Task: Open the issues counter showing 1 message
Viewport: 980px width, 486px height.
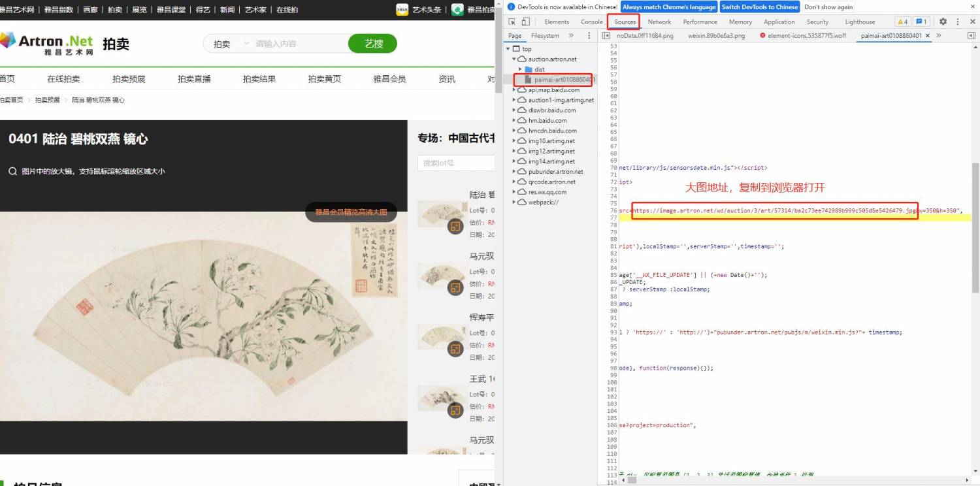Action: [x=921, y=22]
